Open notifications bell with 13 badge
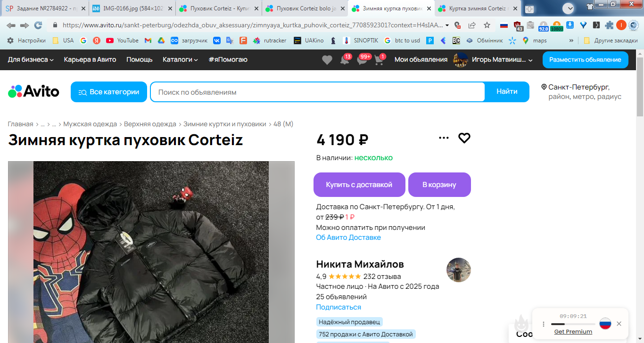This screenshot has height=343, width=644. tap(345, 60)
